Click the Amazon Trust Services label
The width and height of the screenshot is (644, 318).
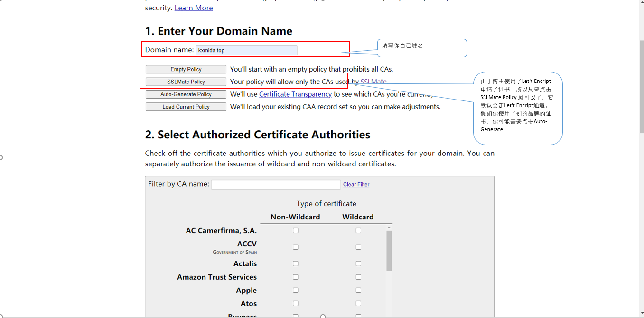(217, 277)
